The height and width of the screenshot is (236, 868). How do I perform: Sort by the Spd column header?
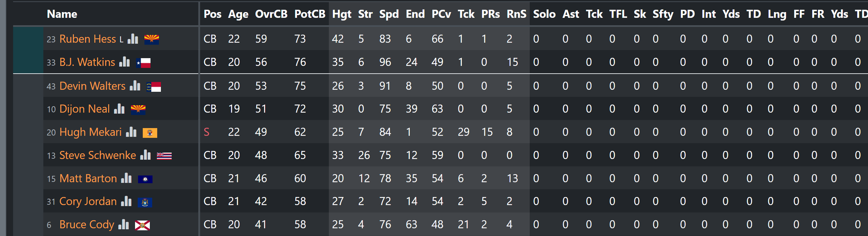(x=389, y=14)
